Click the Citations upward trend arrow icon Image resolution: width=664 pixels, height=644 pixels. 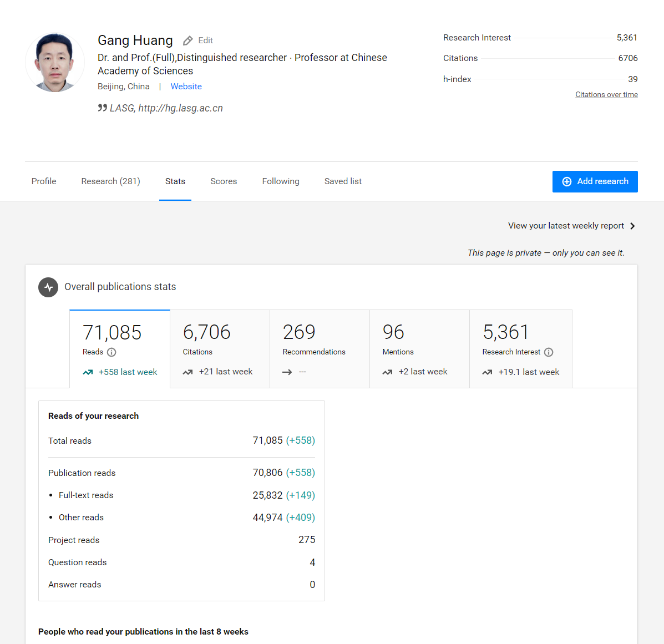(x=187, y=372)
